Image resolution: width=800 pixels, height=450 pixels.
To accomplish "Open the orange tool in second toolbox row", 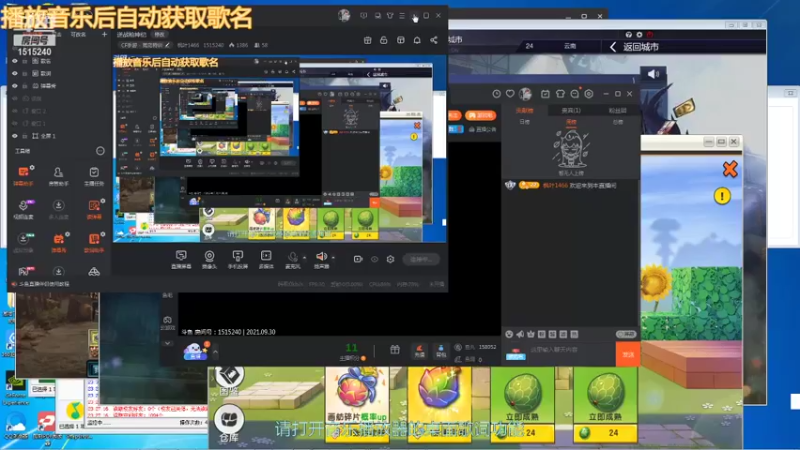I will tap(94, 209).
